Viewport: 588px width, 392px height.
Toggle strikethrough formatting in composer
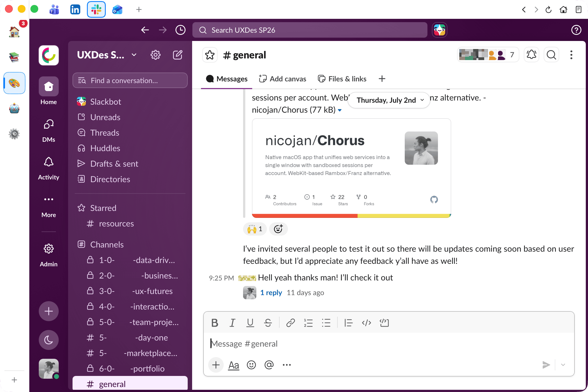tap(268, 323)
